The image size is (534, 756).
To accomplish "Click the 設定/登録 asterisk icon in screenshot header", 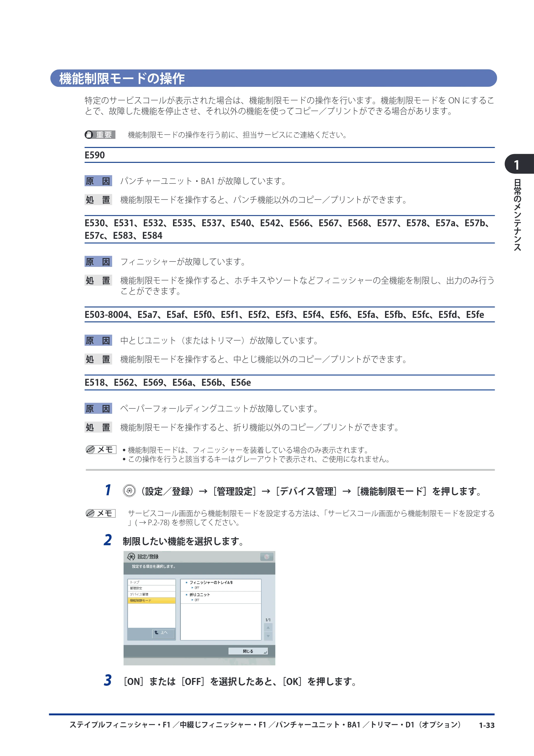I will point(131,556).
